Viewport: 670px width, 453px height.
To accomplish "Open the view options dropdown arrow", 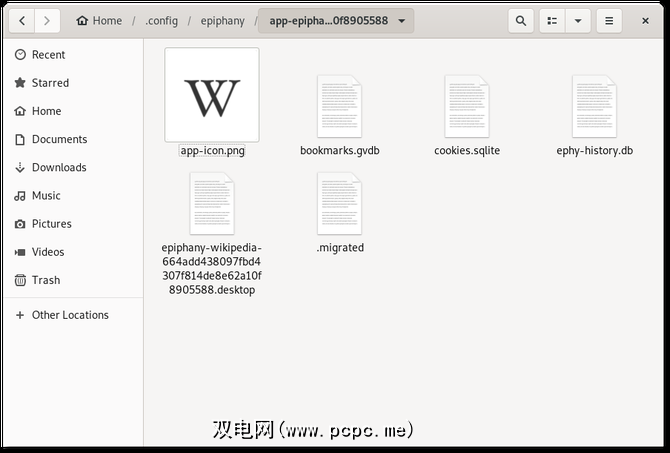I will (x=578, y=21).
